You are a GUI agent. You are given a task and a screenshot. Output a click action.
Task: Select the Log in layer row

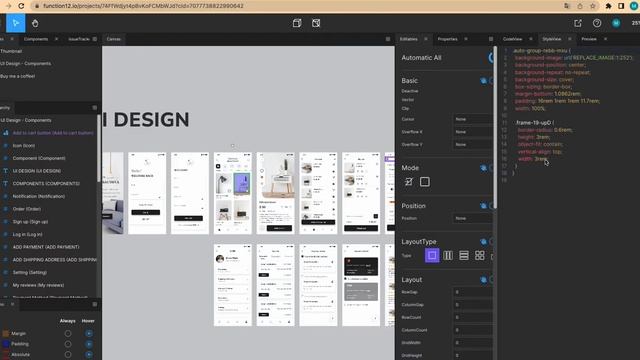coord(27,234)
